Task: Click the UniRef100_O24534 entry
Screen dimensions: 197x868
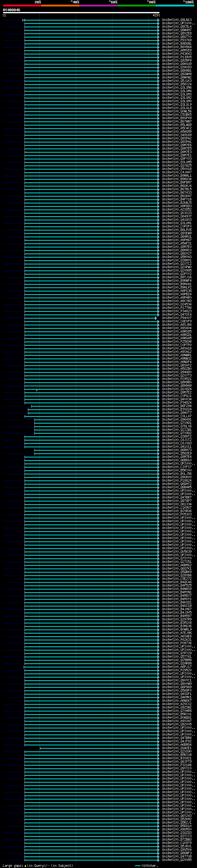Action: [x=177, y=304]
